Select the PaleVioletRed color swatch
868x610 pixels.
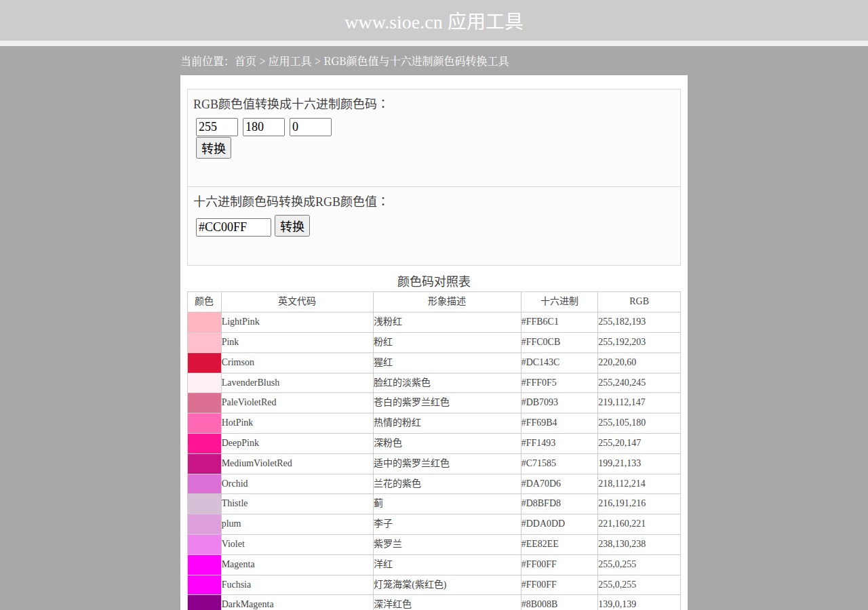pos(205,403)
